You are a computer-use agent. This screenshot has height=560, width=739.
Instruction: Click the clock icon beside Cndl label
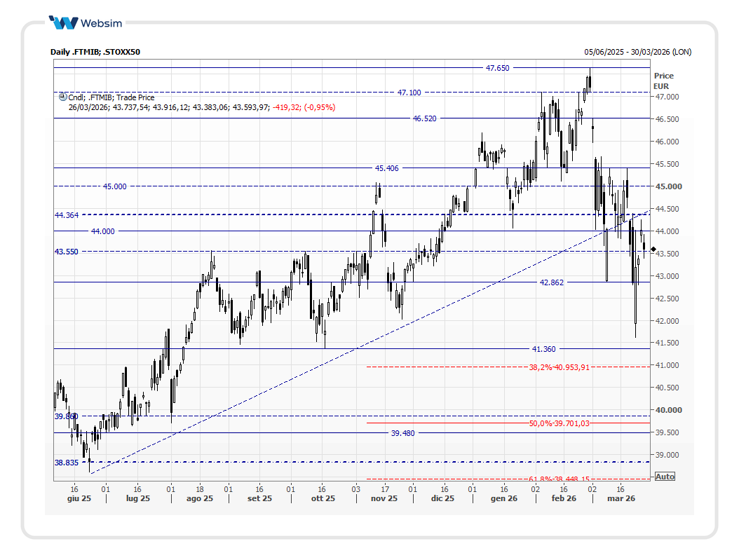click(x=62, y=97)
